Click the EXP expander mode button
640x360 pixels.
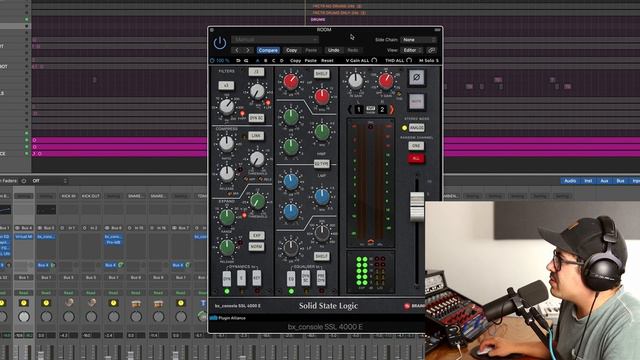click(x=257, y=236)
